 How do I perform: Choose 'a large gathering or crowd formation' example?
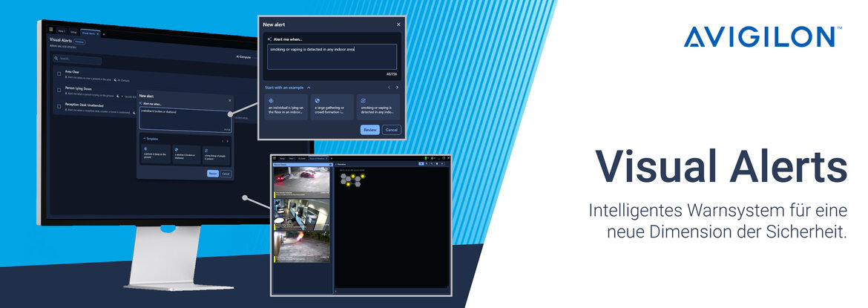point(332,107)
